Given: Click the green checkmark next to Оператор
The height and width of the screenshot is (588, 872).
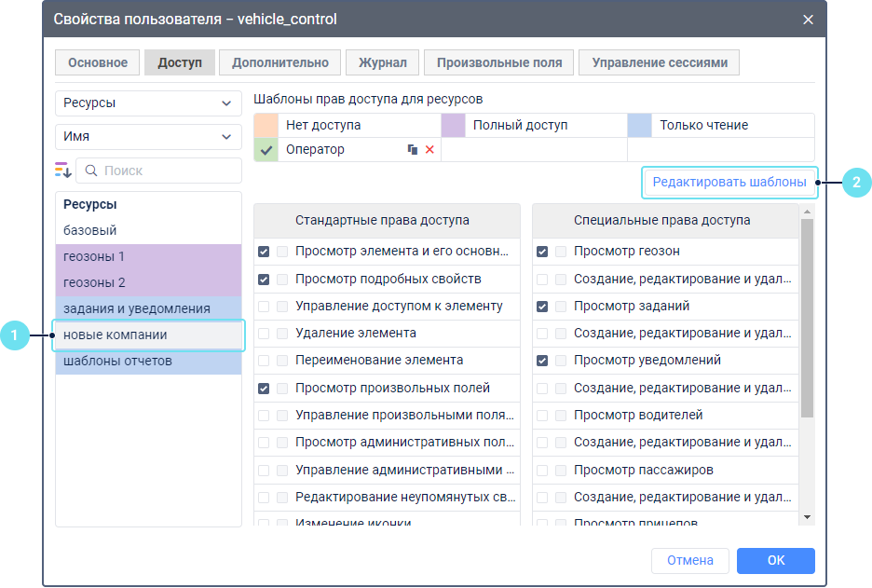Looking at the screenshot, I should [266, 149].
